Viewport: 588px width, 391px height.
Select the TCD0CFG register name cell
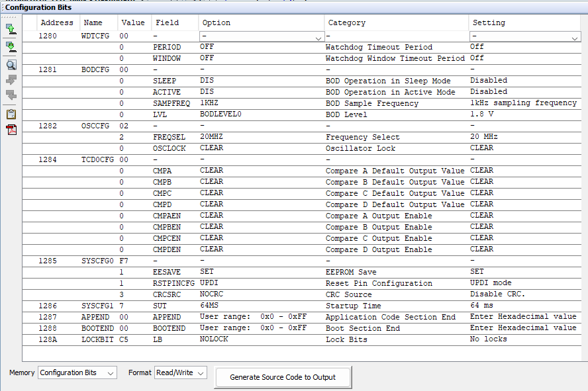pyautogui.click(x=97, y=159)
